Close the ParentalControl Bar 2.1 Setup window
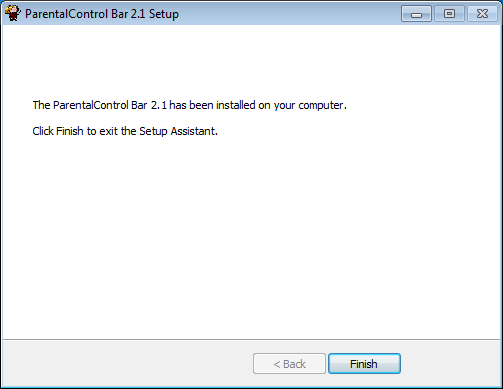 click(x=482, y=14)
